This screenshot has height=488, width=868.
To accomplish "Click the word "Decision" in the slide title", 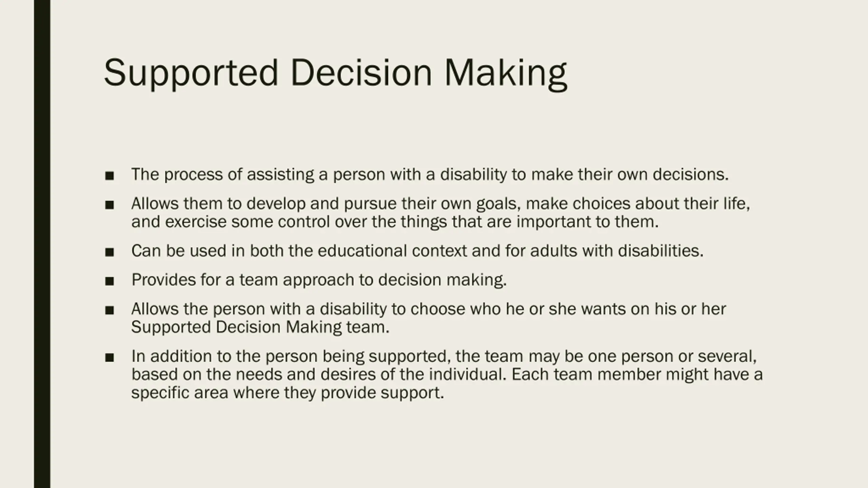I will click(x=361, y=73).
